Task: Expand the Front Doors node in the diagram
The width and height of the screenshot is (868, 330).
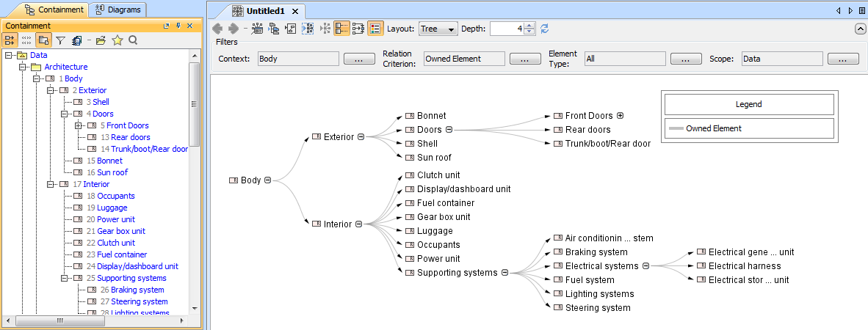Action: tap(620, 116)
